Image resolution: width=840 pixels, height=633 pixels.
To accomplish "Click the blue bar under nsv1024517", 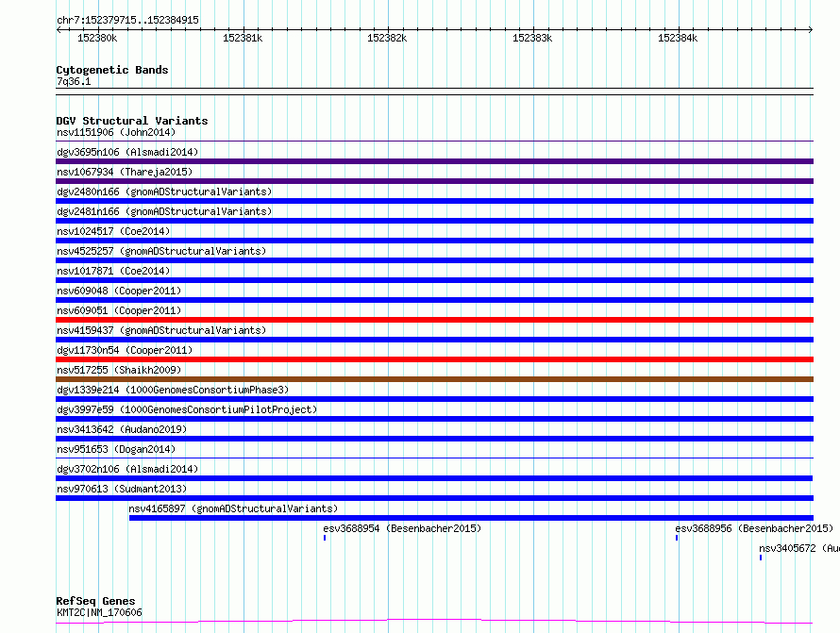I will 434,241.
